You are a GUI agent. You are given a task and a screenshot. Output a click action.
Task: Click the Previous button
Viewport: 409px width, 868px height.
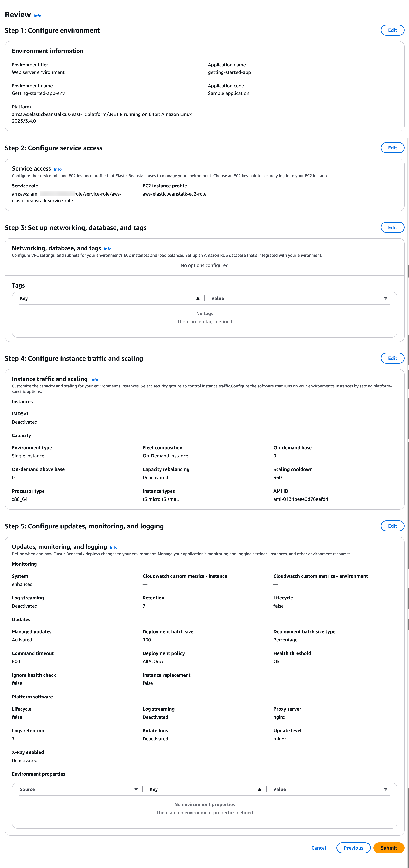(x=353, y=848)
